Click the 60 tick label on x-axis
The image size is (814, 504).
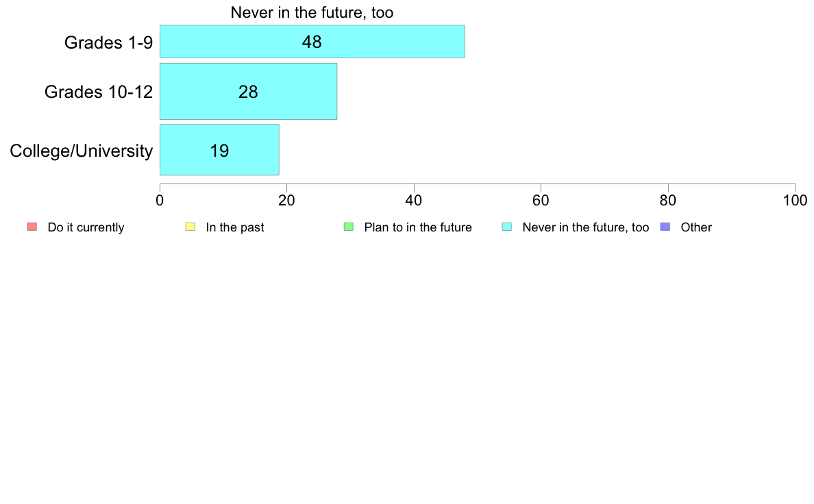pyautogui.click(x=541, y=201)
